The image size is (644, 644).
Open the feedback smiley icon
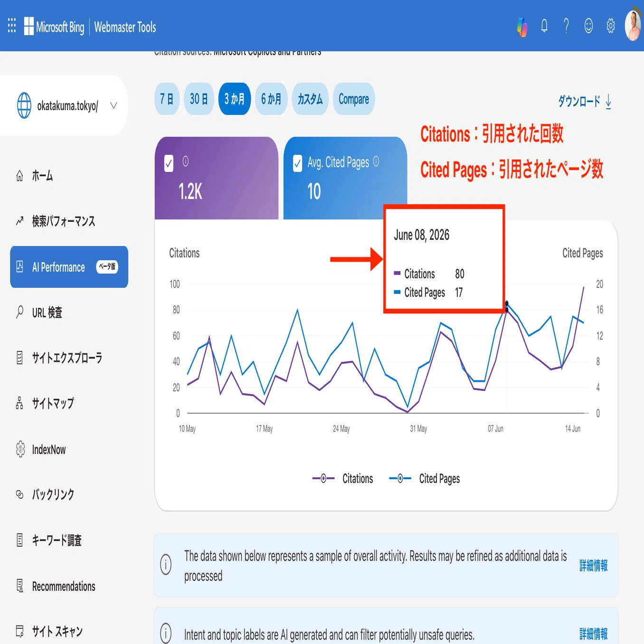[x=588, y=26]
